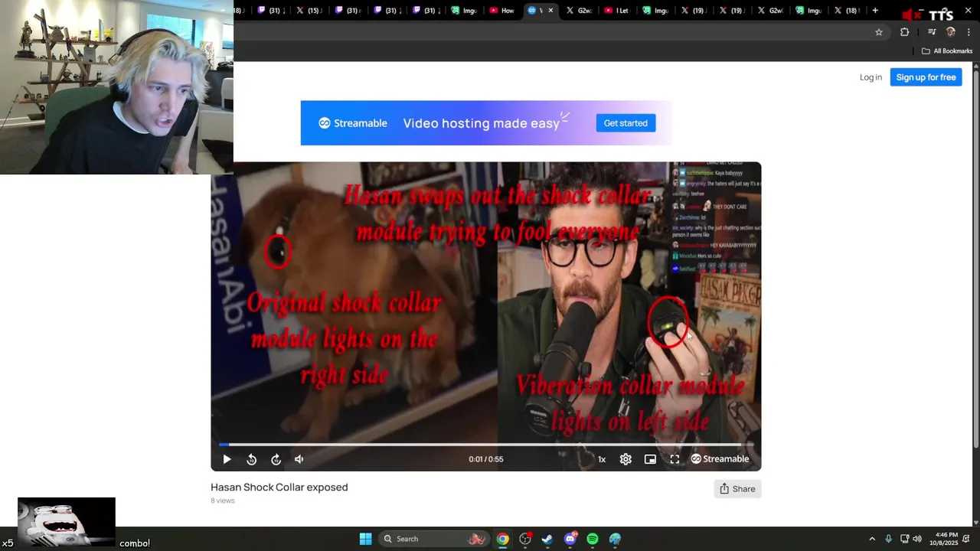The height and width of the screenshot is (551, 980).
Task: Open Google Chrome from the taskbar
Action: [x=502, y=539]
